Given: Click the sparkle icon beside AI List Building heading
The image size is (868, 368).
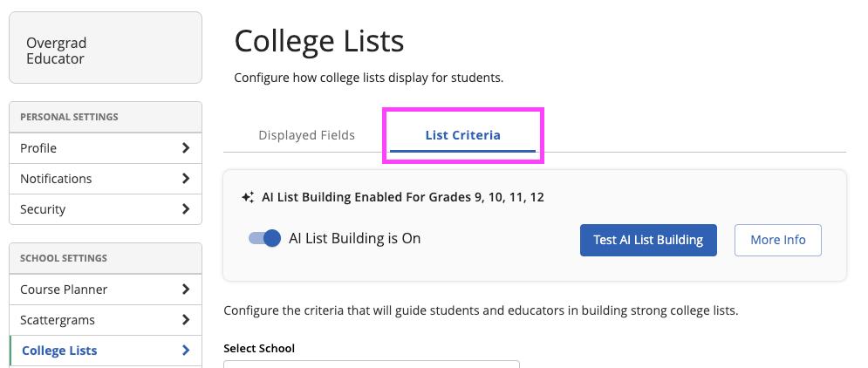Looking at the screenshot, I should pos(248,197).
